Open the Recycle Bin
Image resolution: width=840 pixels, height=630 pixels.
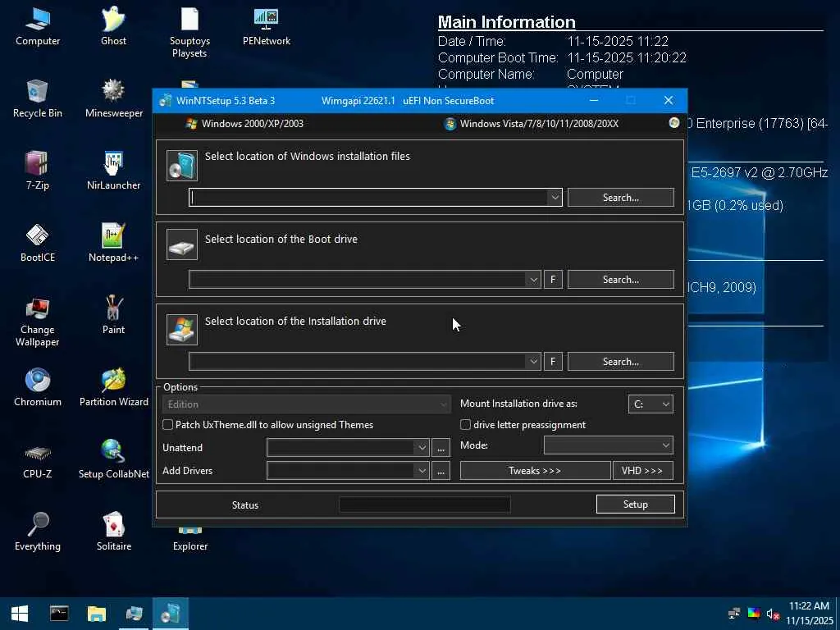(x=38, y=99)
